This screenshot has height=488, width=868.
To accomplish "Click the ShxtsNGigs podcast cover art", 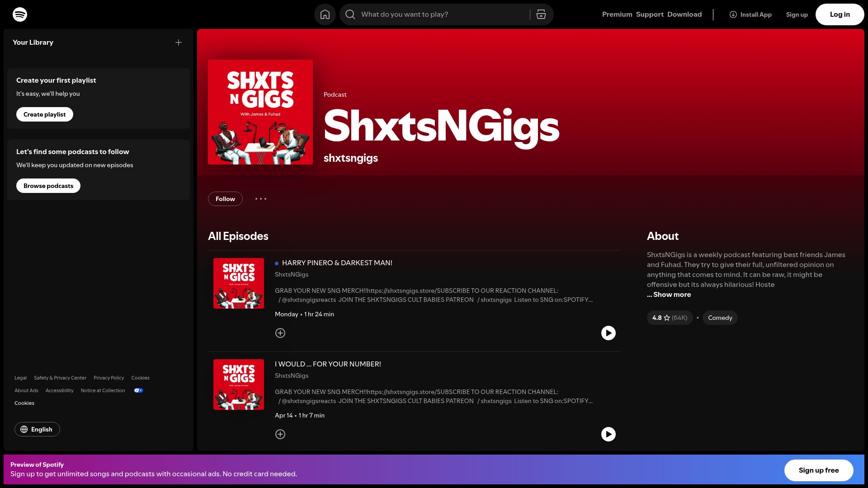I will (260, 112).
